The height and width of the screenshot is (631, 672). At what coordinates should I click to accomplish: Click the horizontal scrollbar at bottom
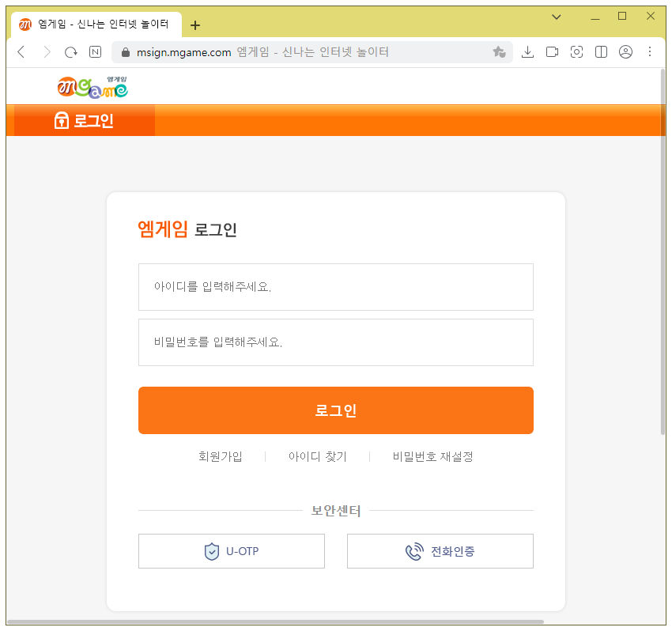[275, 622]
